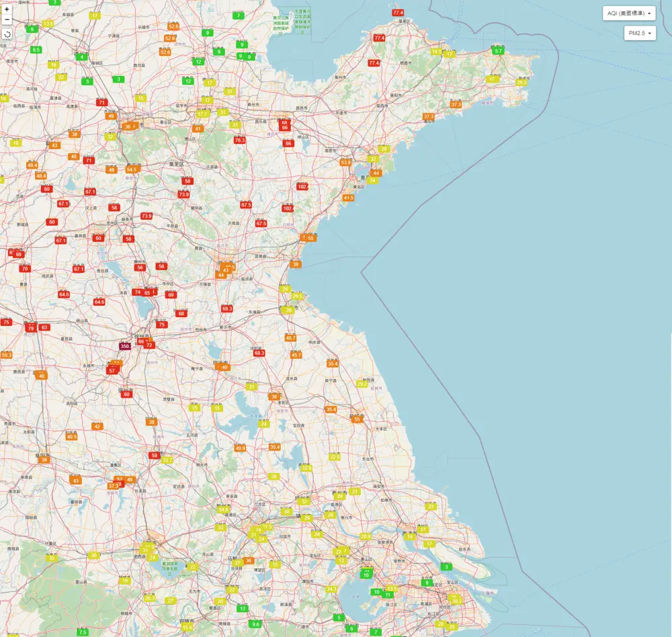This screenshot has height=637, width=672.
Task: Open the red 74 marker
Action: tap(138, 292)
